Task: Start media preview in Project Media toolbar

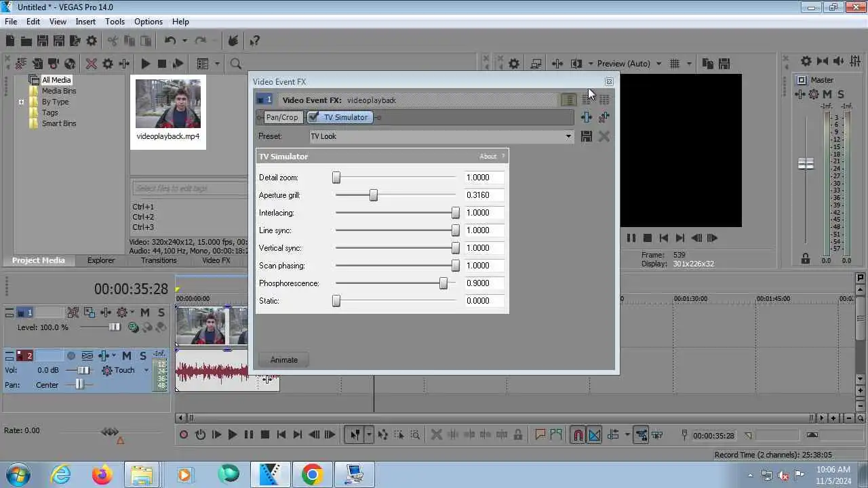Action: [x=145, y=64]
